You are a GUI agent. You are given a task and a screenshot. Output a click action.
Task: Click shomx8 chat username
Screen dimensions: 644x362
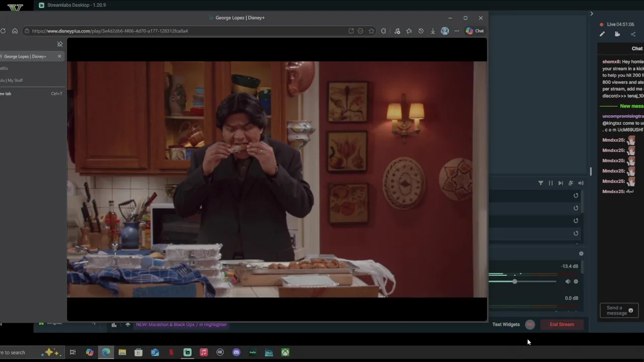pyautogui.click(x=611, y=62)
